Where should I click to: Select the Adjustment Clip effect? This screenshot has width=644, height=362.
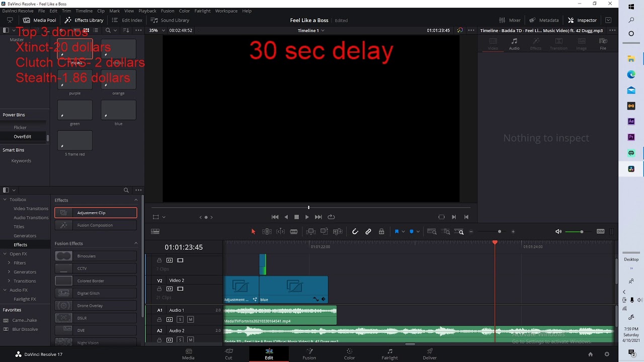[96, 213]
